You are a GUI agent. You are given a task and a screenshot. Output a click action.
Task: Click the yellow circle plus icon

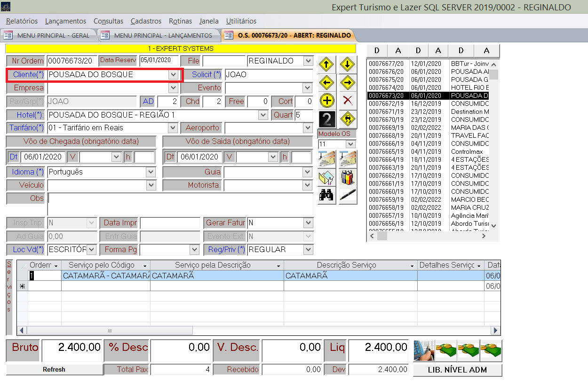326,100
